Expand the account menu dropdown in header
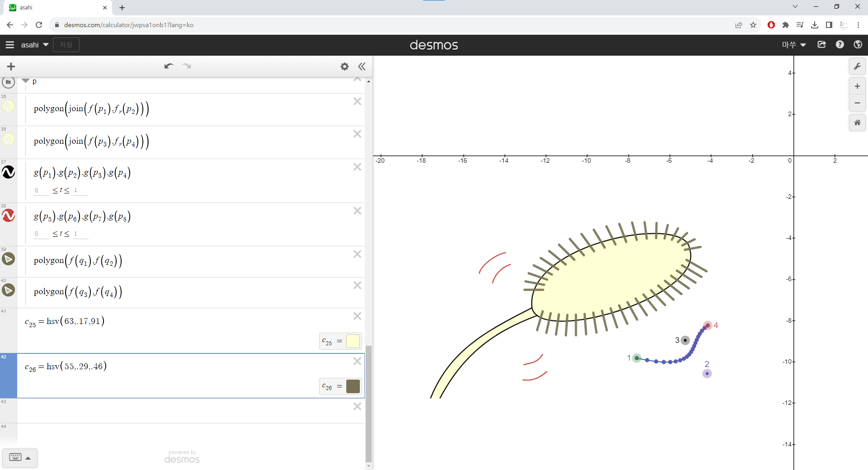Screen dimensions: 868x470 pyautogui.click(x=794, y=45)
